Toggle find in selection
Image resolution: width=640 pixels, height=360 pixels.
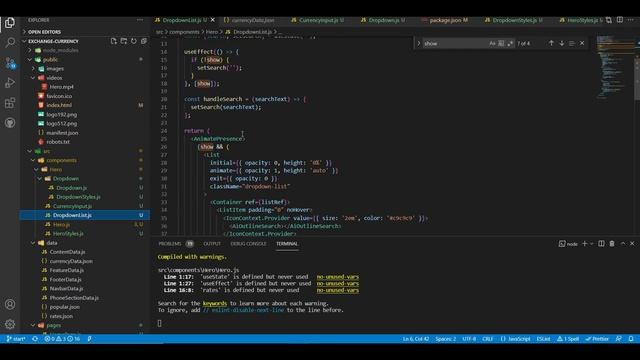coord(571,43)
